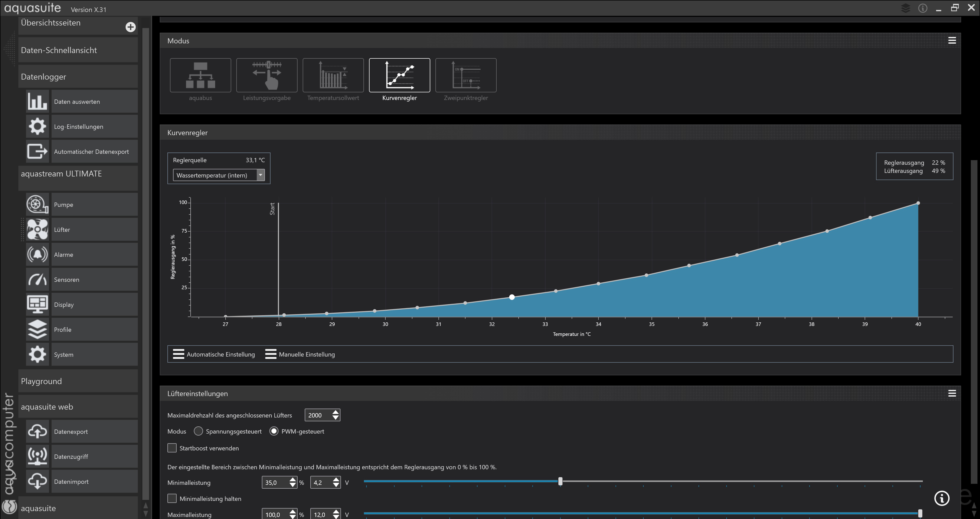The image size is (980, 519).
Task: Enable Startboost verwenden checkbox
Action: pyautogui.click(x=172, y=448)
